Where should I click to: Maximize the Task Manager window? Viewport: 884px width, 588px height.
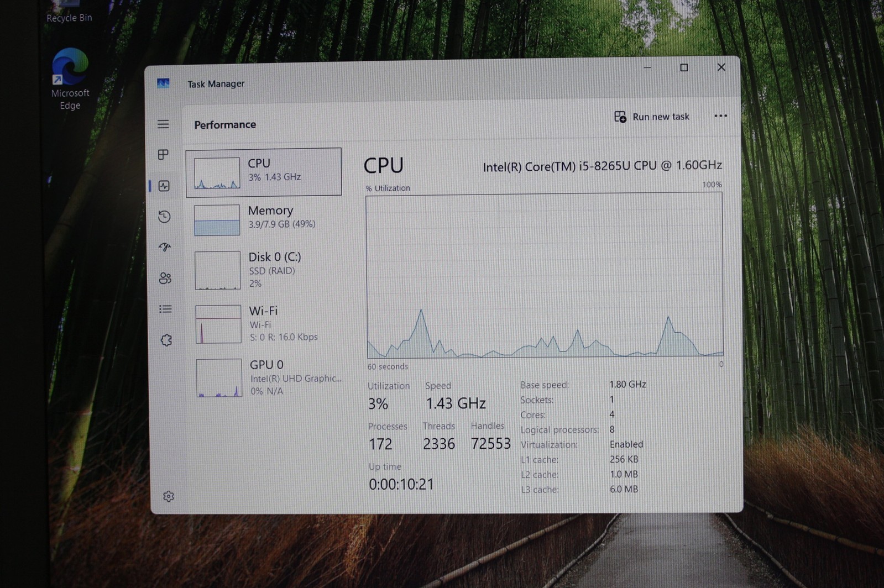pyautogui.click(x=684, y=67)
